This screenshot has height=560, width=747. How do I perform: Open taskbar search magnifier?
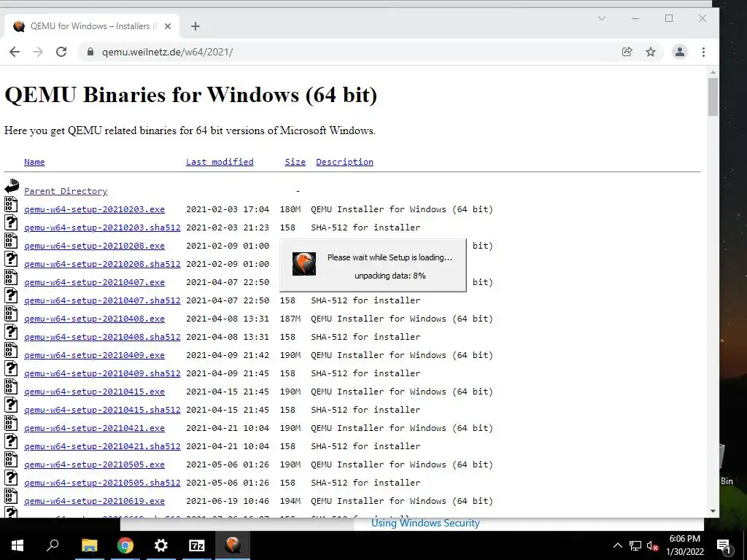pyautogui.click(x=53, y=545)
